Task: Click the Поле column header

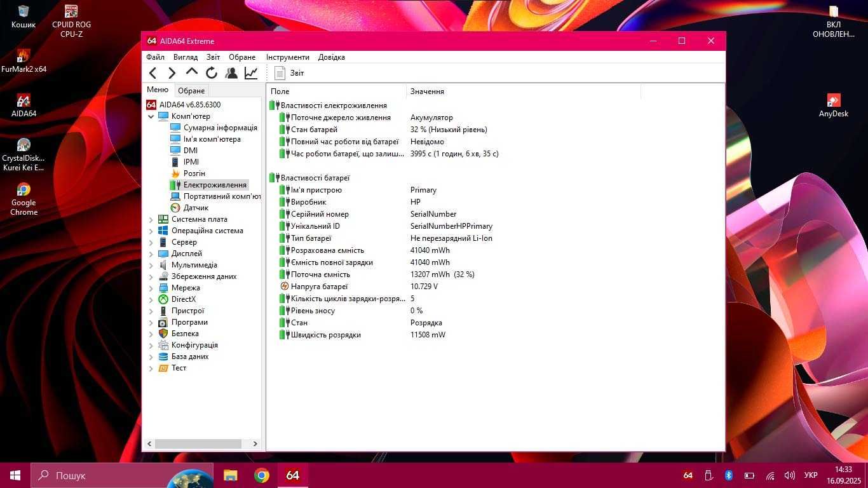Action: coord(336,91)
